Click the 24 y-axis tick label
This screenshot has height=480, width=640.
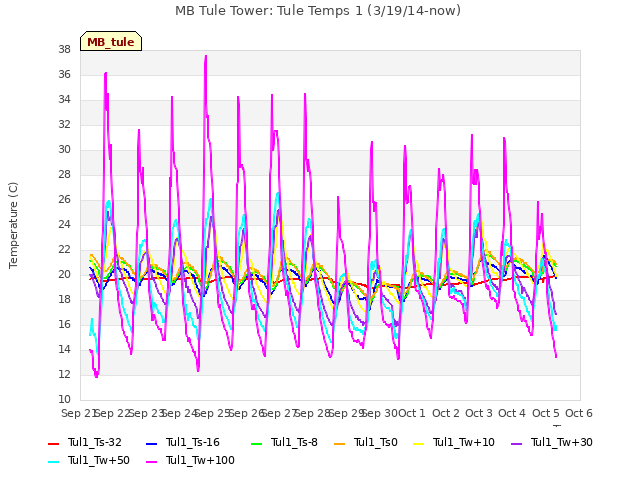[x=64, y=224]
